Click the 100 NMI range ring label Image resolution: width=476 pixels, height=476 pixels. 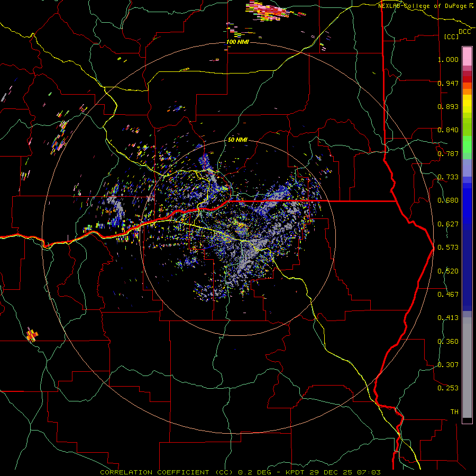tap(237, 42)
